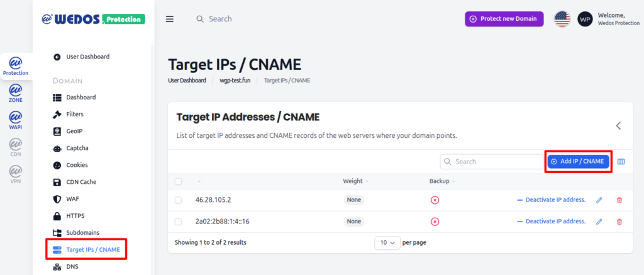Screen dimensions: 644x275
Task: Click Deactivate IP address for 46.28.105.2
Action: pos(551,200)
